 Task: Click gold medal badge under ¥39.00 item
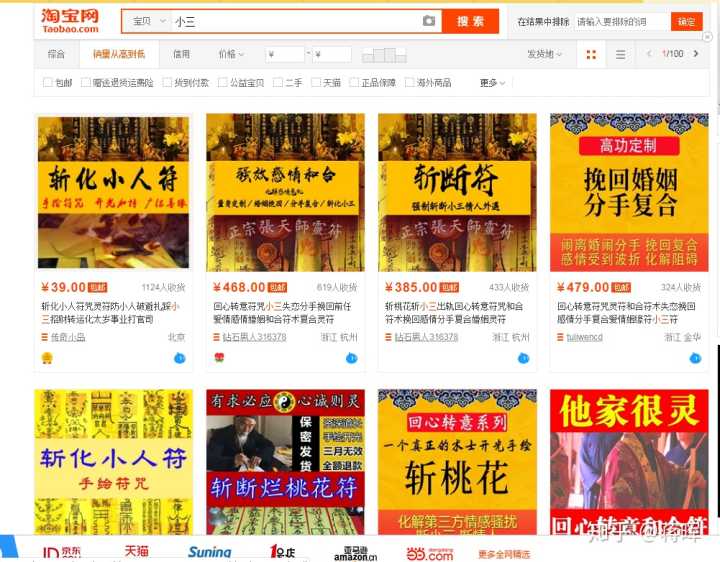pyautogui.click(x=47, y=358)
